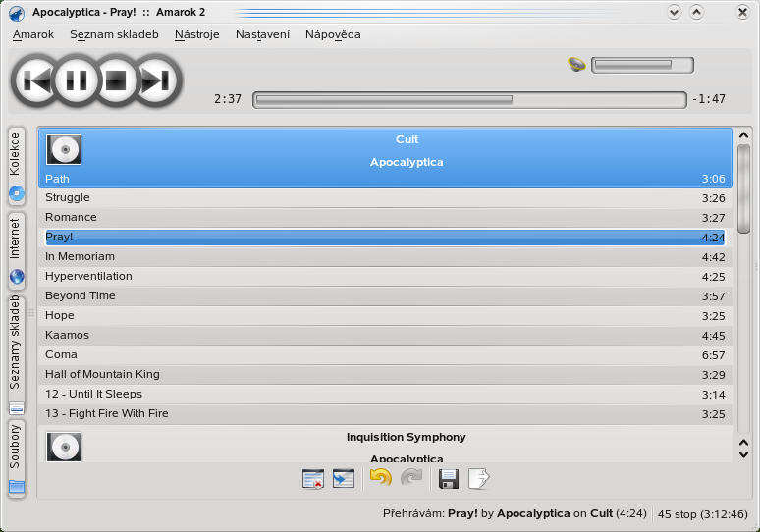760x532 pixels.
Task: Click the show active track icon
Action: pos(344,479)
